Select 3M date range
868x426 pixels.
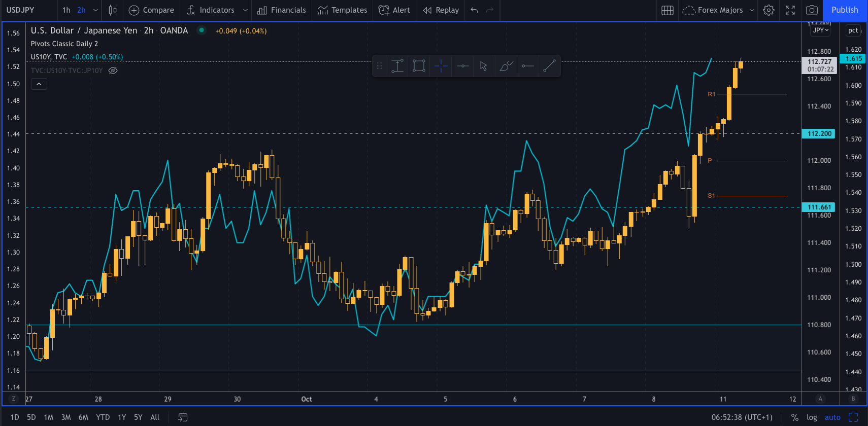(66, 417)
